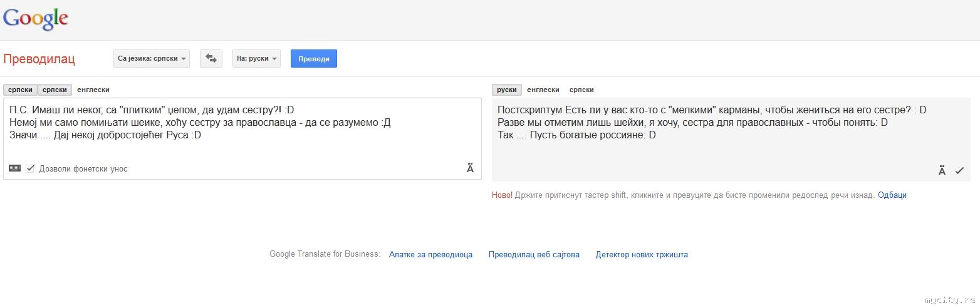Select target language tab "руски"
Viewport: 980px width, 308px height.
click(506, 90)
